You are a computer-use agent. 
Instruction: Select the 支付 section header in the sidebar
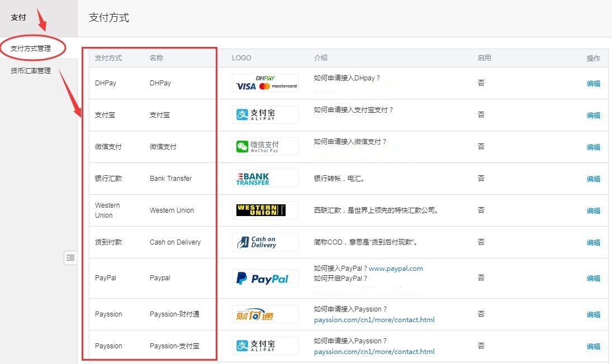[x=18, y=18]
